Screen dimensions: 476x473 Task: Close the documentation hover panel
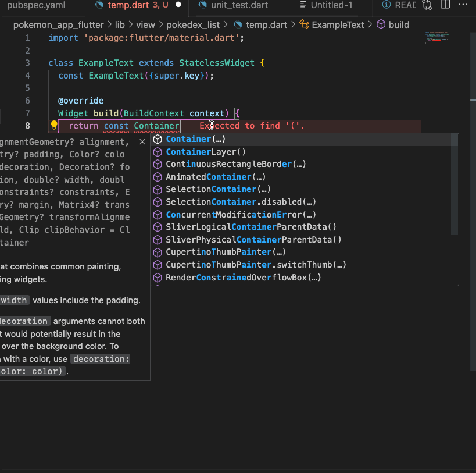142,141
